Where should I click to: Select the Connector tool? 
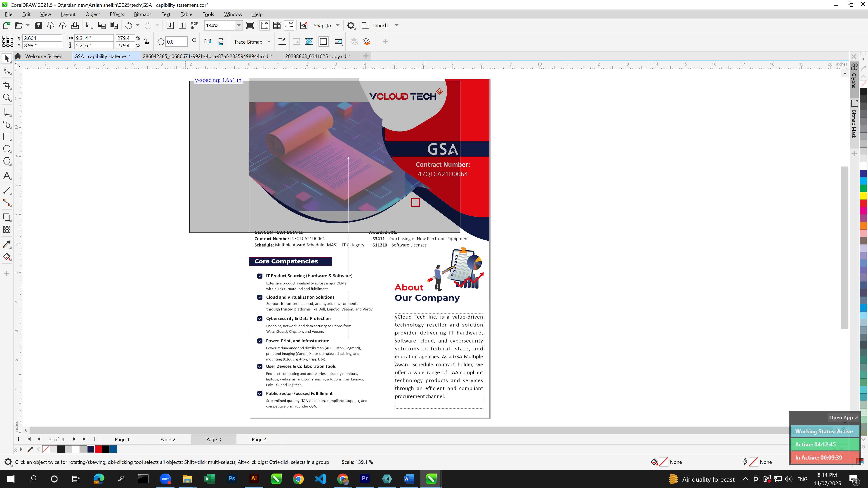point(7,203)
